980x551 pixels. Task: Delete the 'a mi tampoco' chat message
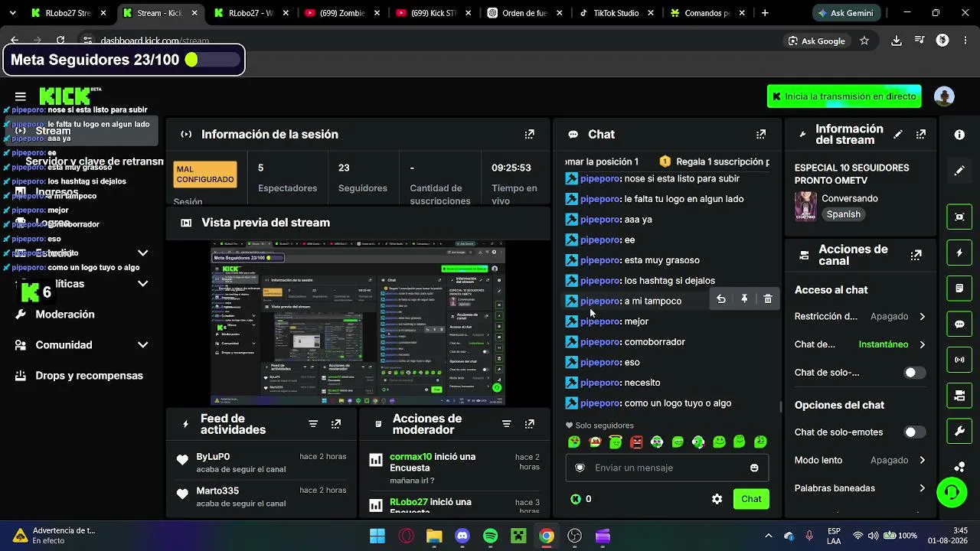click(768, 299)
